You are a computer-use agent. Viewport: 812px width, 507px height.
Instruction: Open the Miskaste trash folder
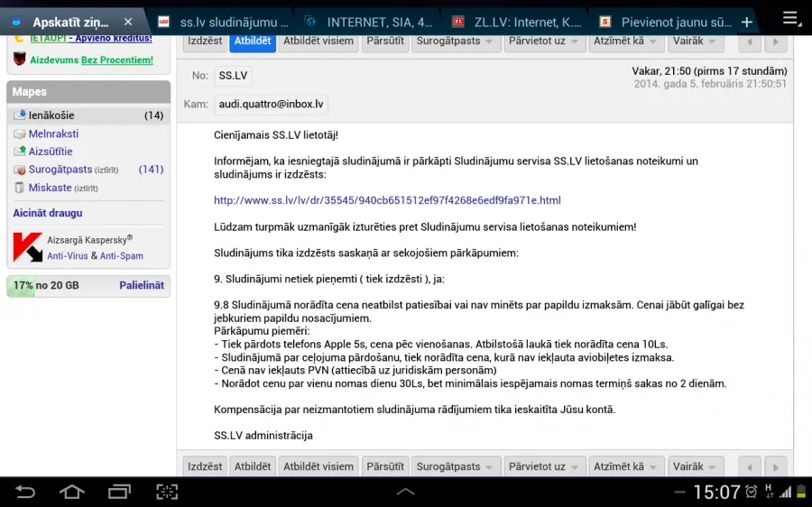coord(50,188)
